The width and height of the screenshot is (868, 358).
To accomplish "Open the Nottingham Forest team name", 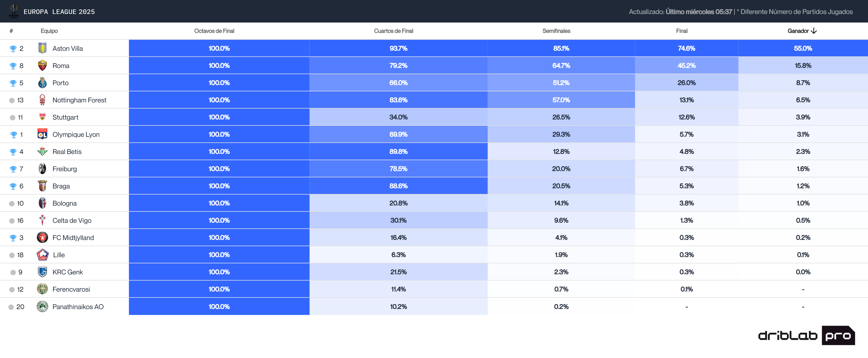I will click(x=79, y=100).
